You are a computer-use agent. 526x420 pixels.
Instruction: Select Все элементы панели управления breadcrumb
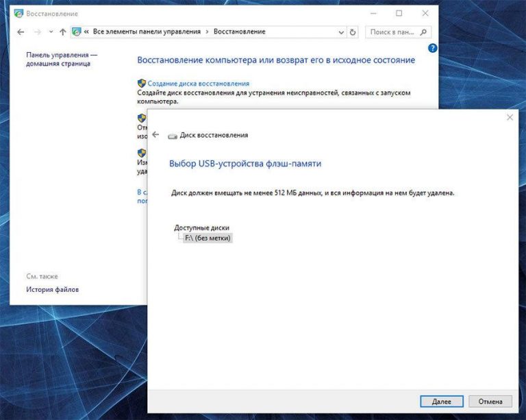click(x=147, y=32)
